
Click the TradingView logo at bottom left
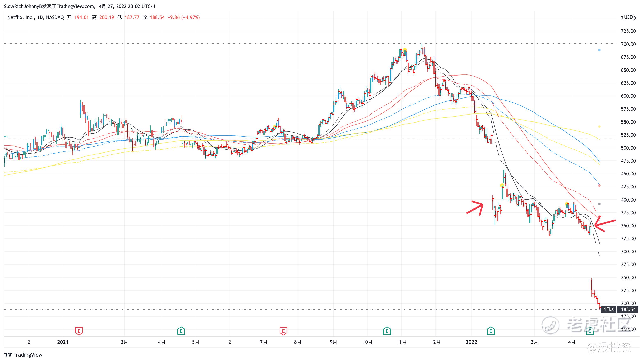click(23, 355)
